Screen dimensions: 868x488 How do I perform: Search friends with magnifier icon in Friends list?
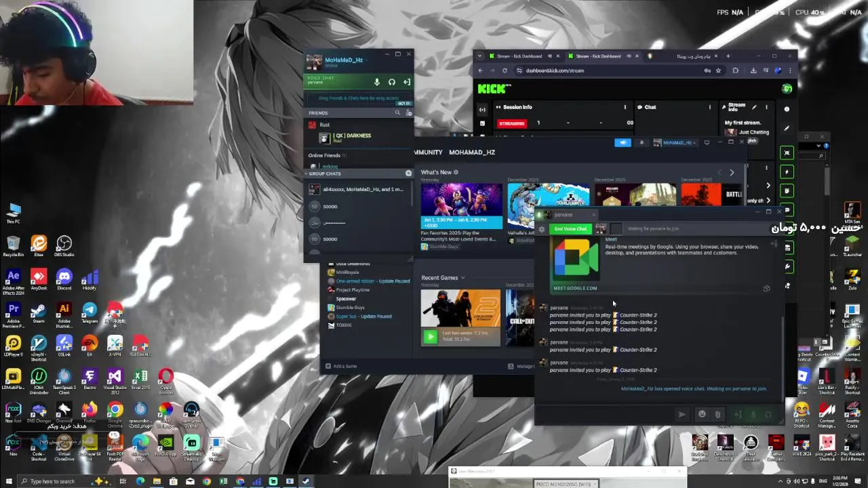tap(397, 113)
